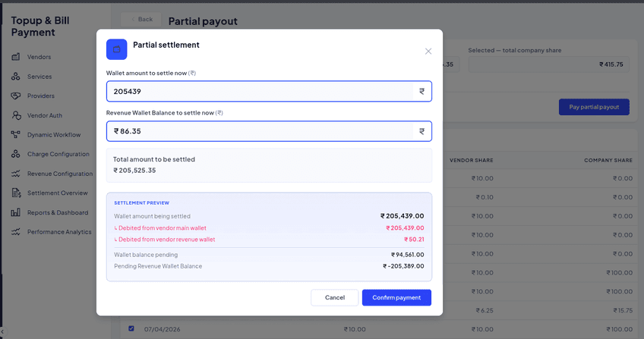Click the Vendors sidebar icon
Viewport: 644px width, 339px height.
(16, 57)
